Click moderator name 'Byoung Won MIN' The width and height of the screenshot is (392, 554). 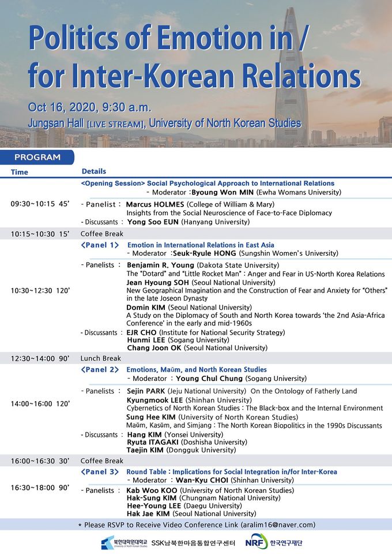(x=223, y=192)
